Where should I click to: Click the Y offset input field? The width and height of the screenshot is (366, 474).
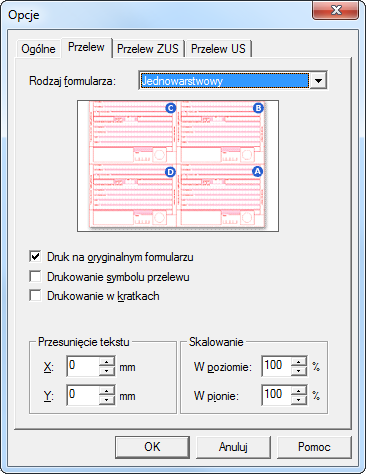pyautogui.click(x=83, y=395)
